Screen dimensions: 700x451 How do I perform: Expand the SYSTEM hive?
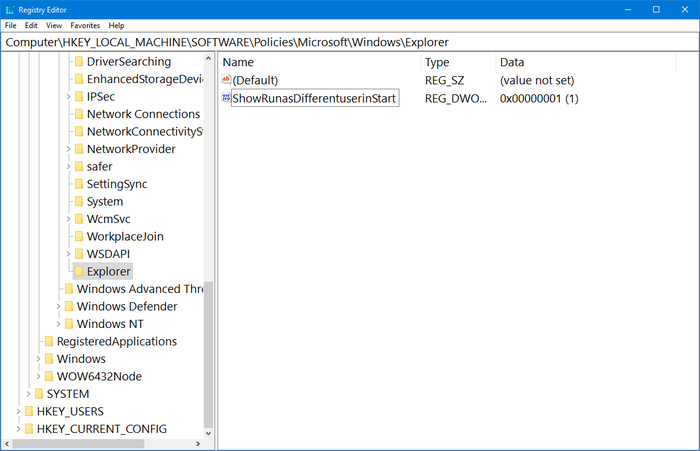pos(28,393)
